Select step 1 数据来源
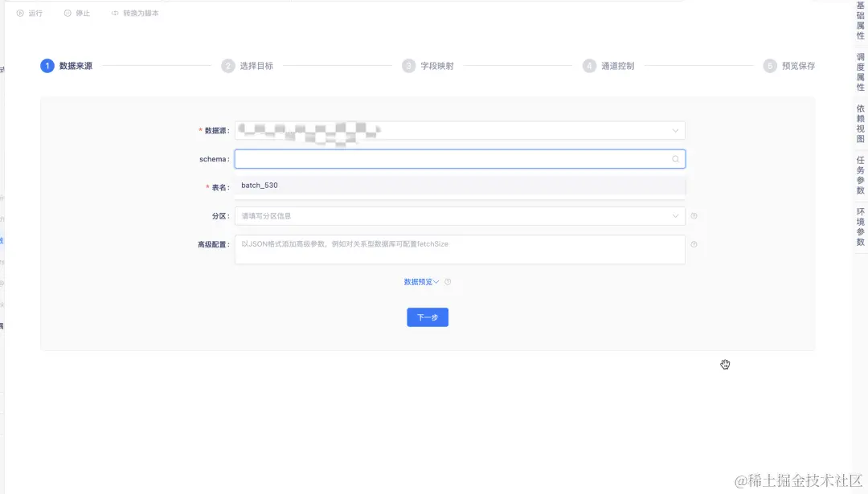 coord(67,66)
